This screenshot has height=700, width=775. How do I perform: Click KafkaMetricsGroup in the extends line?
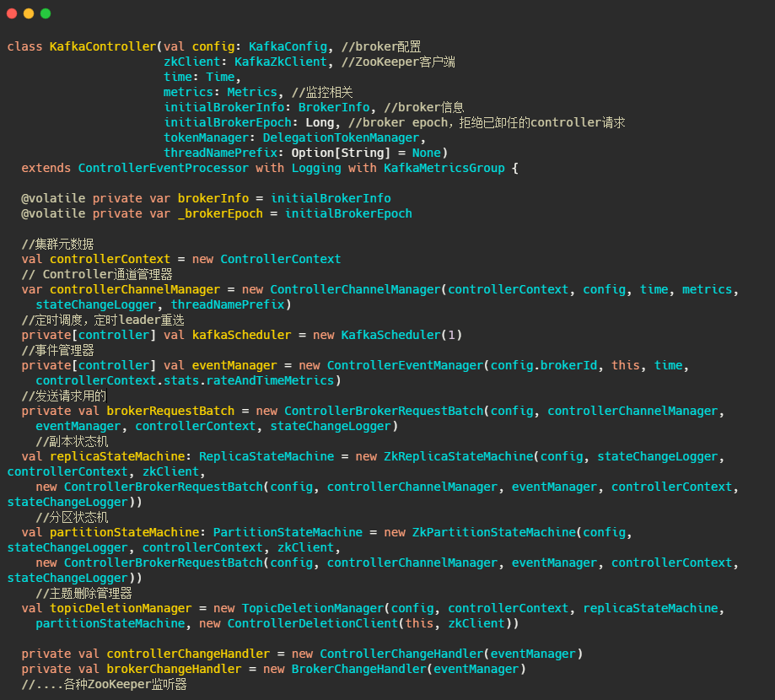[444, 168]
